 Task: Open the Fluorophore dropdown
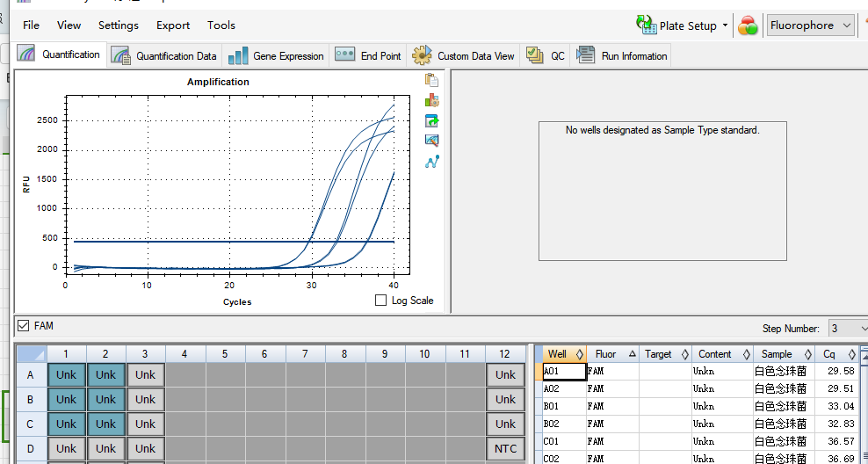(x=810, y=25)
